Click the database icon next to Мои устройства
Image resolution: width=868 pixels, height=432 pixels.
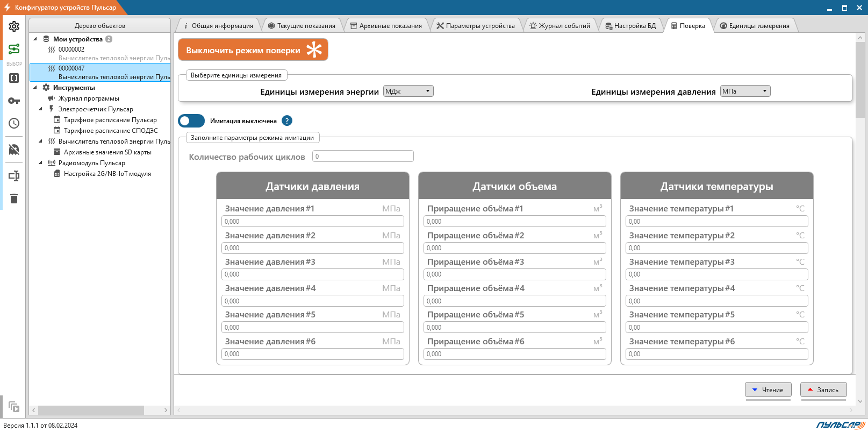(x=46, y=39)
